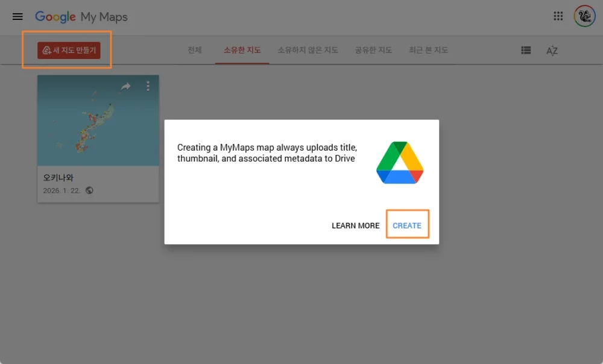Click the Google My Maps logo
This screenshot has width=603, height=364.
tap(81, 16)
